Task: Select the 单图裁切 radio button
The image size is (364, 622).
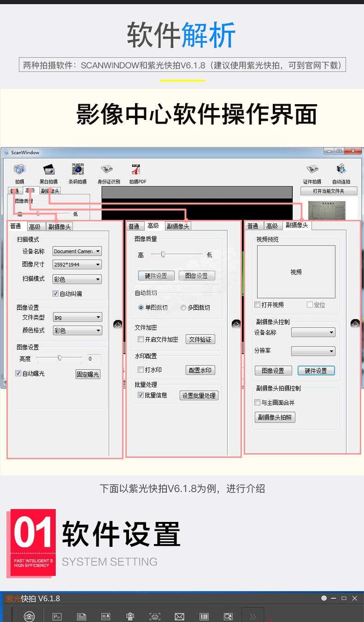Action: pos(141,308)
